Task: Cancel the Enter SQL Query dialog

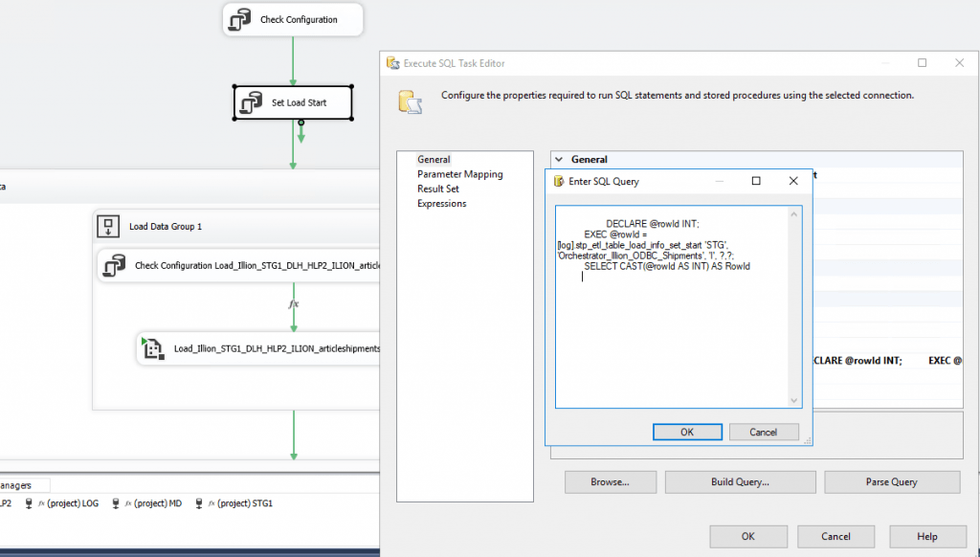Action: [763, 432]
